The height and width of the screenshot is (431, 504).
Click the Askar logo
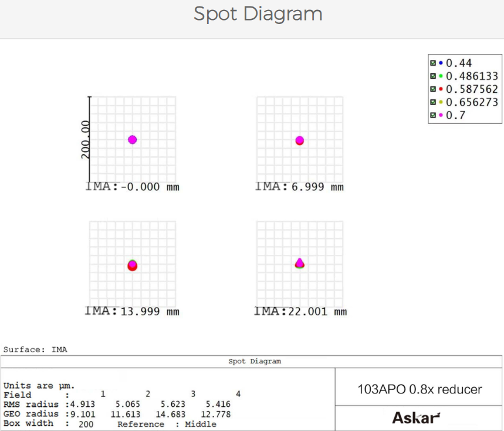click(415, 417)
